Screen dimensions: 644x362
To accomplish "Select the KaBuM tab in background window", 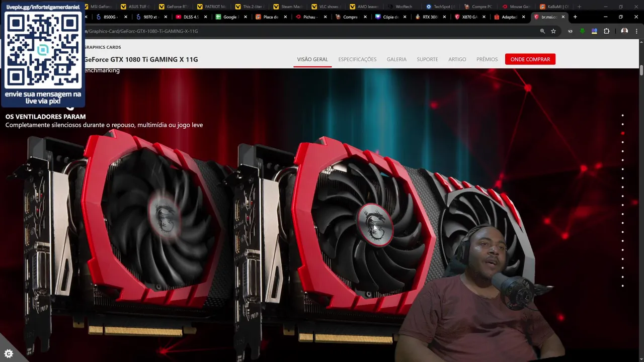I will 557,7.
